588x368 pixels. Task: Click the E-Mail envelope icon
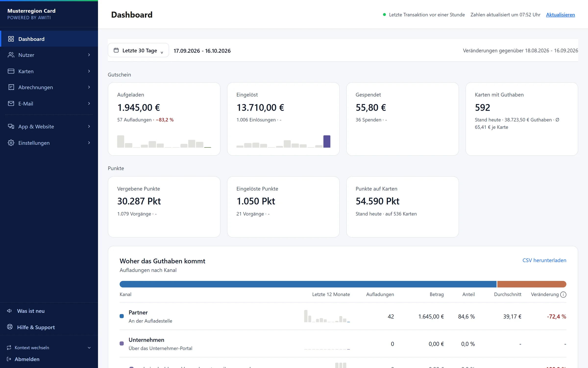click(x=11, y=104)
